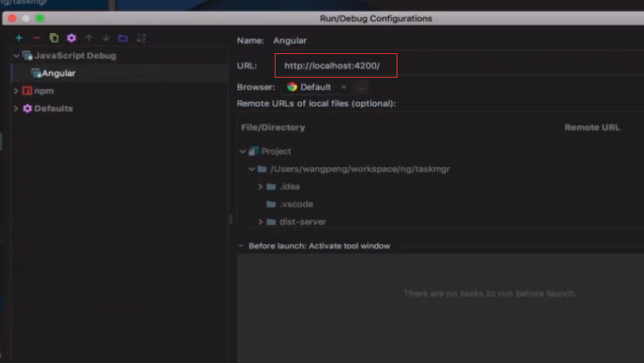Expand the .idea folder
Screen dimensions: 644x363
pyautogui.click(x=261, y=186)
